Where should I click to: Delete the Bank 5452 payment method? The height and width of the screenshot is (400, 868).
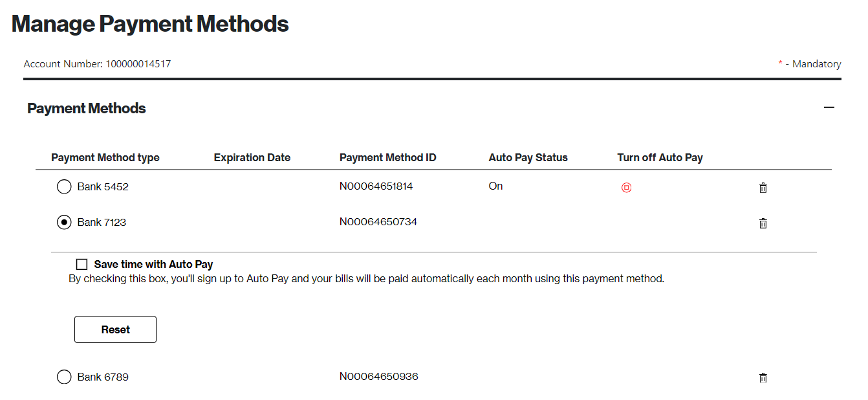763,188
